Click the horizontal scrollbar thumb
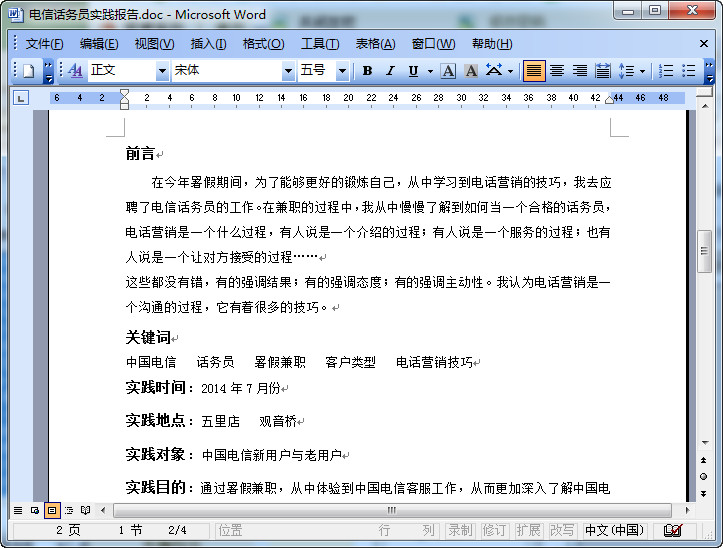The height and width of the screenshot is (548, 723). click(392, 510)
